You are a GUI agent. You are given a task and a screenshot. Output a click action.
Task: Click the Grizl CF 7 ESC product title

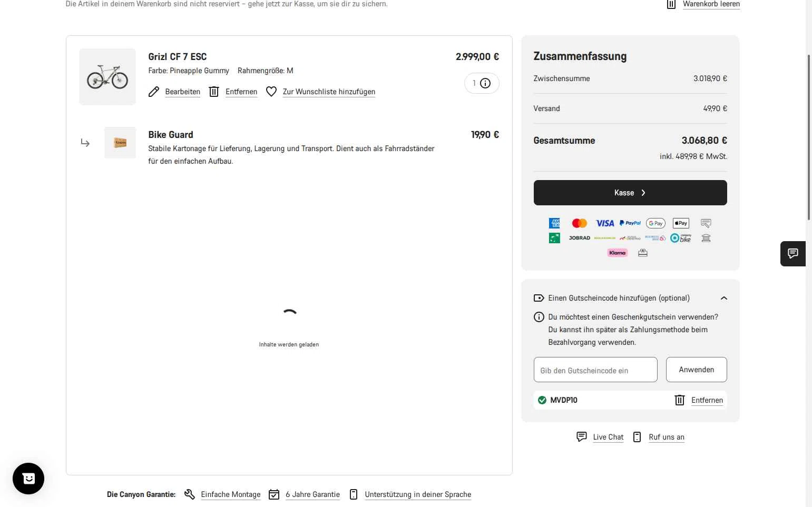(178, 57)
